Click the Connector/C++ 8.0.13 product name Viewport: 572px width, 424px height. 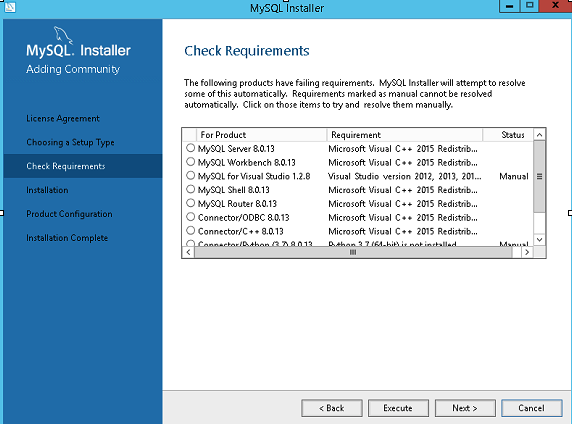pos(240,231)
